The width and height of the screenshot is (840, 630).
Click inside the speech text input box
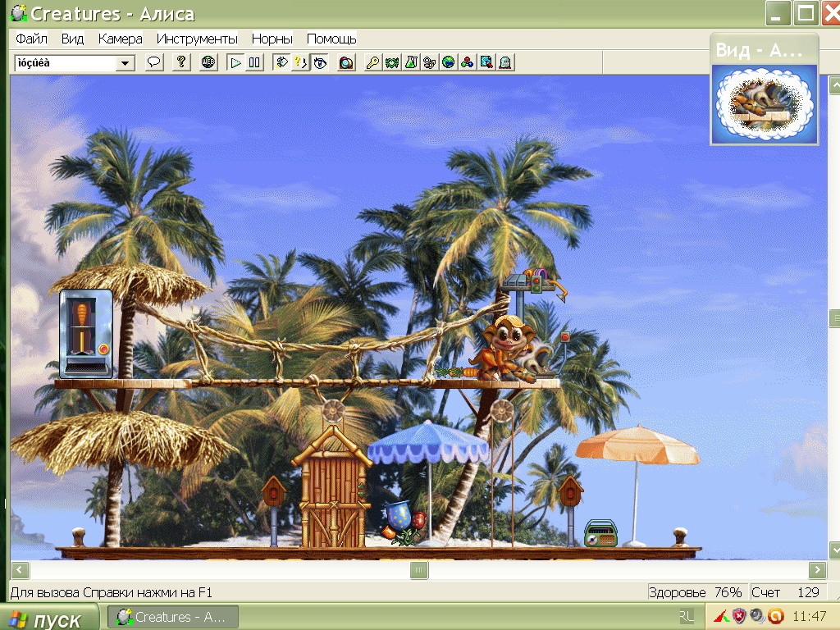point(66,63)
